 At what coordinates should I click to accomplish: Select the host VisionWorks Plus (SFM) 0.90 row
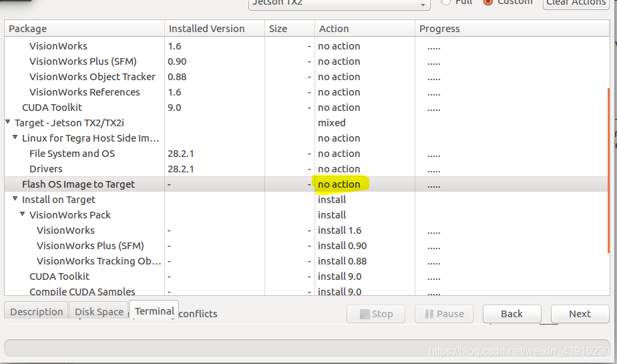pos(307,61)
